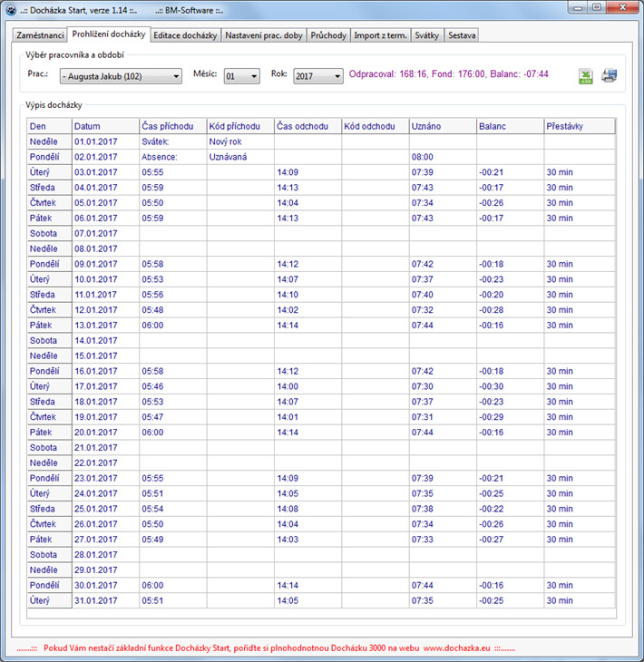Go to Import z term. tab
Image resolution: width=644 pixels, height=662 pixels.
click(x=380, y=35)
